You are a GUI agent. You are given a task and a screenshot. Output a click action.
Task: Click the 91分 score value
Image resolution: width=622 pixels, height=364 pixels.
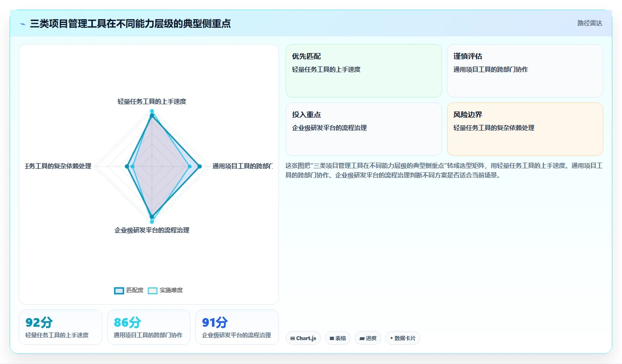pyautogui.click(x=215, y=322)
